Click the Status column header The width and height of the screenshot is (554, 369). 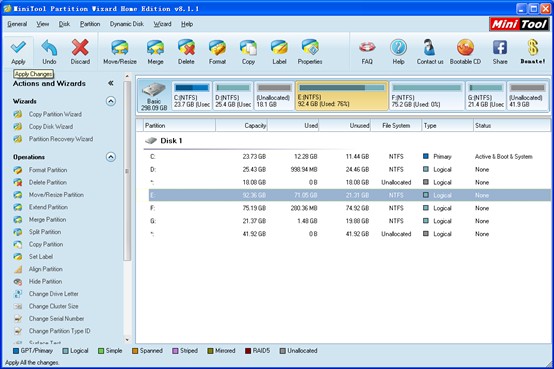click(x=512, y=125)
